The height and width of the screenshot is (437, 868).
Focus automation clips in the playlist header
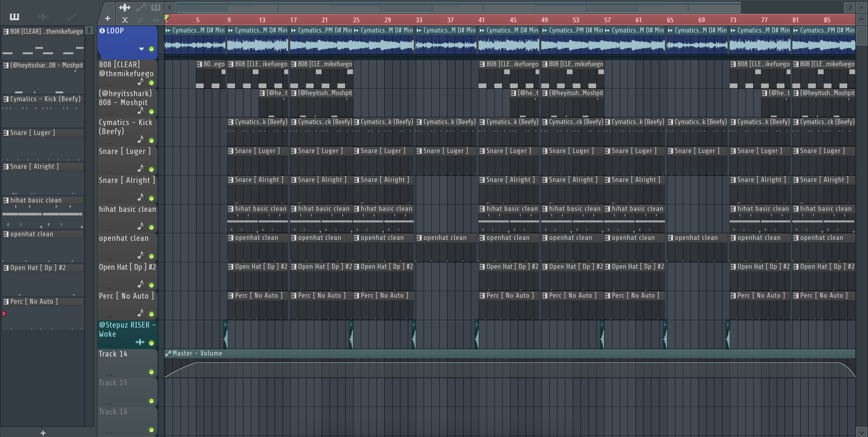(x=141, y=7)
